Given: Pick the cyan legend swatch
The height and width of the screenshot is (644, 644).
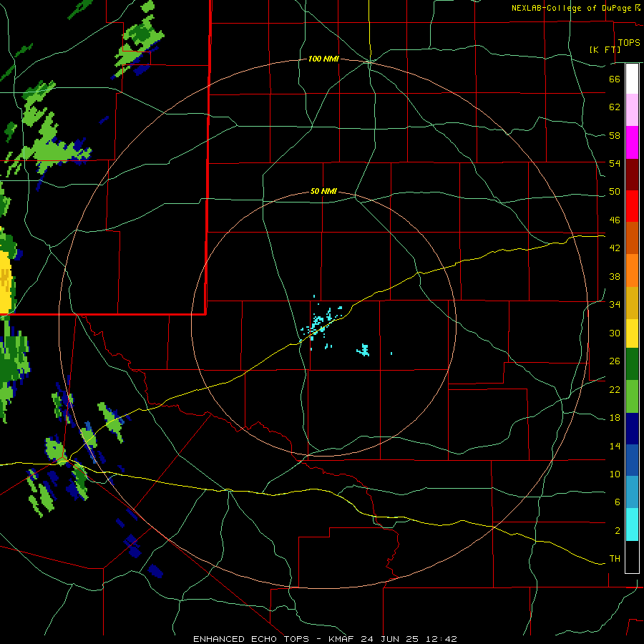Looking at the screenshot, I should [632, 525].
